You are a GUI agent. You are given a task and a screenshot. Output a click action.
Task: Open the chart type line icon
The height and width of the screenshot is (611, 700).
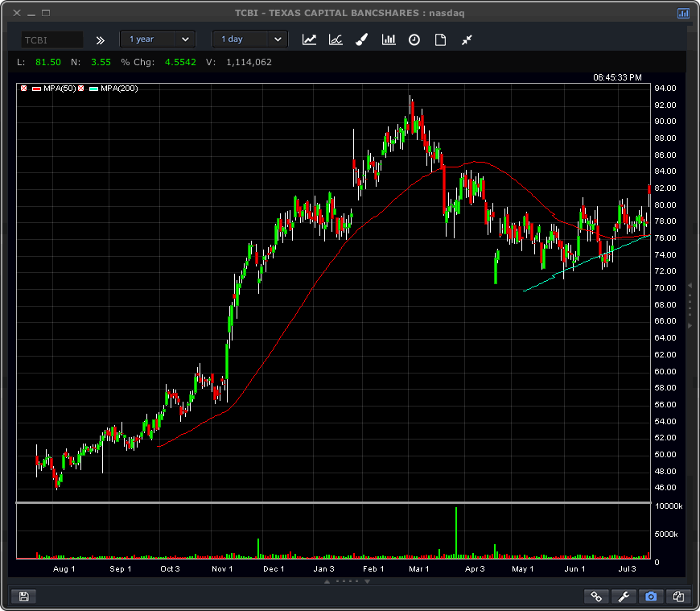coord(309,39)
